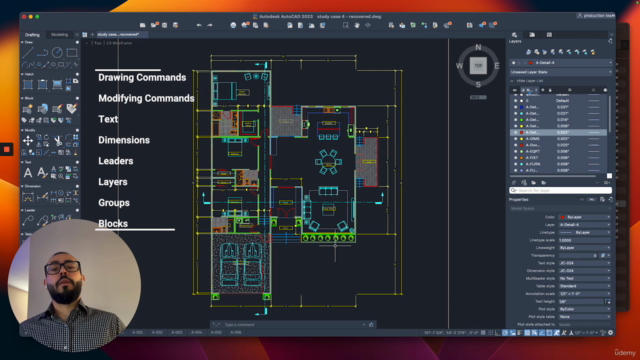This screenshot has height=360, width=640.
Task: Toggle visibility of the A-FURN layer
Action: [x=515, y=164]
